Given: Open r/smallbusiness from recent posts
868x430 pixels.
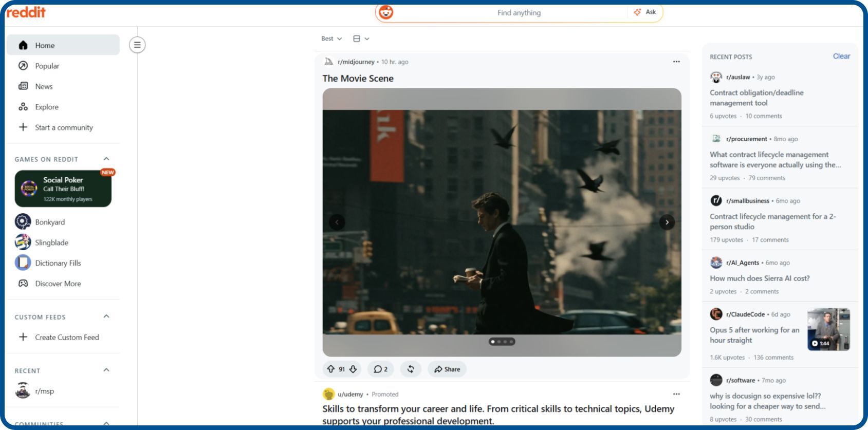Looking at the screenshot, I should click(748, 201).
